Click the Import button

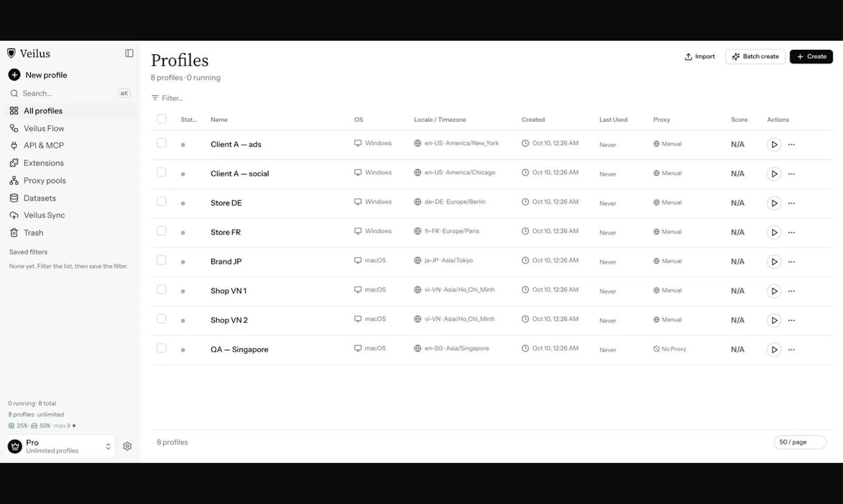700,57
